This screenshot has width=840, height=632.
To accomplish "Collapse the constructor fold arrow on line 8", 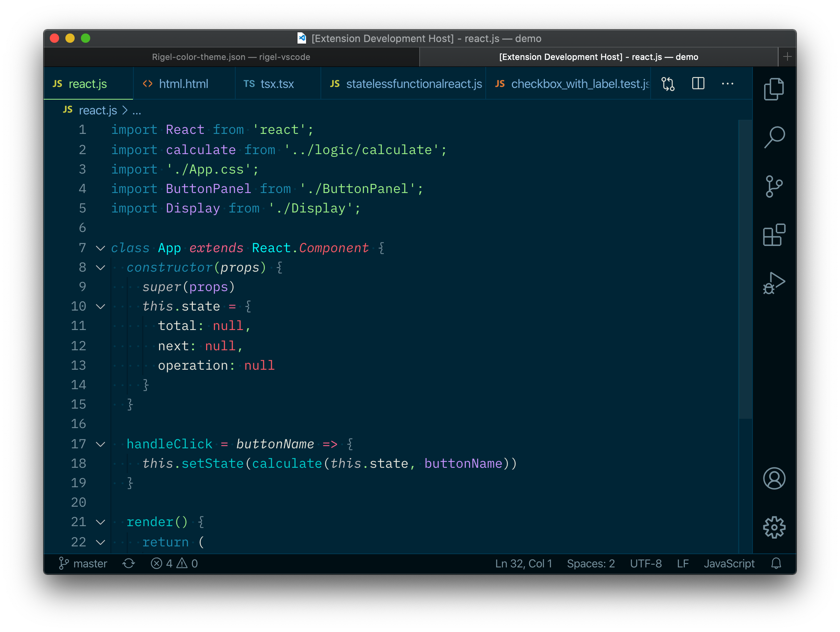I will point(100,267).
